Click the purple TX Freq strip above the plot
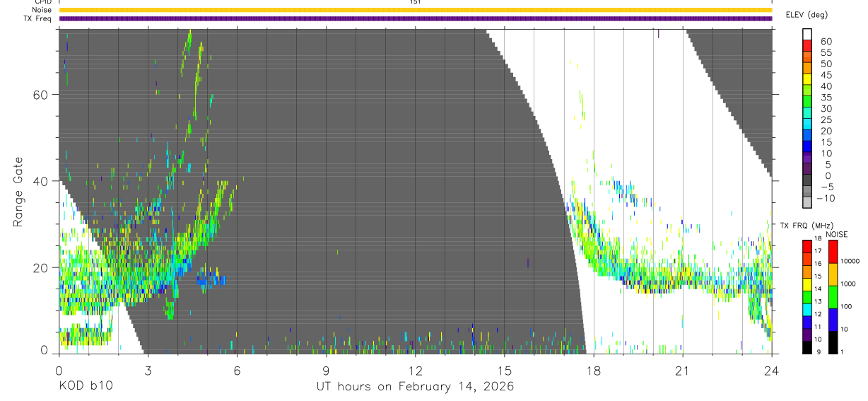Image resolution: width=868 pixels, height=401 pixels. (x=415, y=18)
